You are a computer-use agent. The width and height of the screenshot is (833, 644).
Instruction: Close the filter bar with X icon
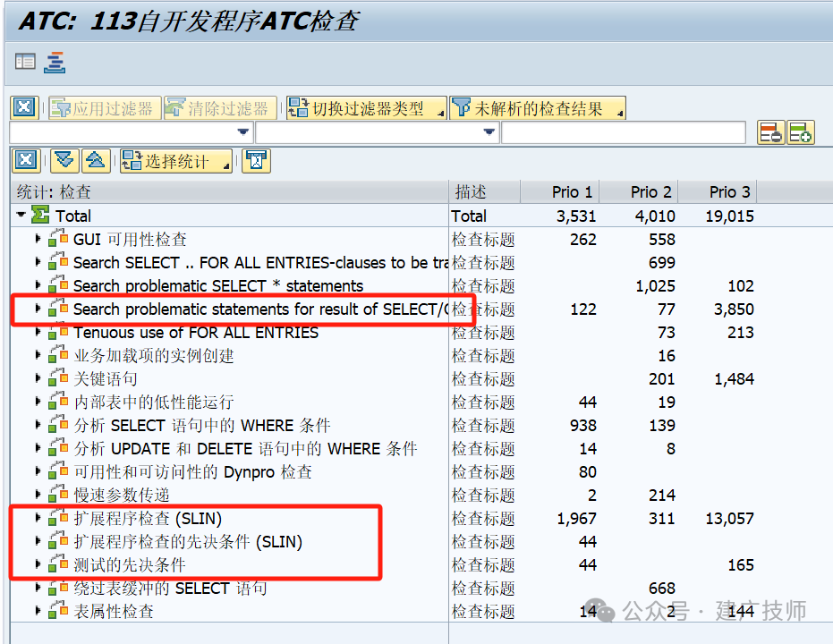point(24,107)
